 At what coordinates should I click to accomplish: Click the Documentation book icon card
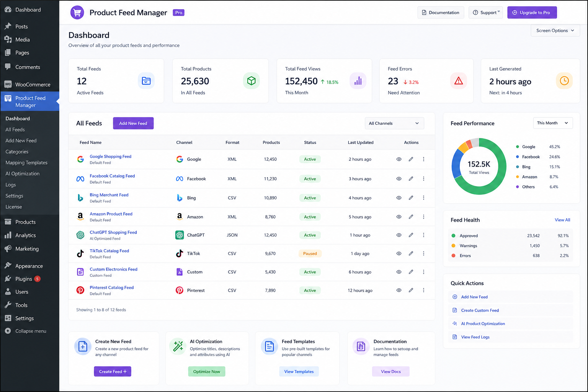pyautogui.click(x=361, y=346)
